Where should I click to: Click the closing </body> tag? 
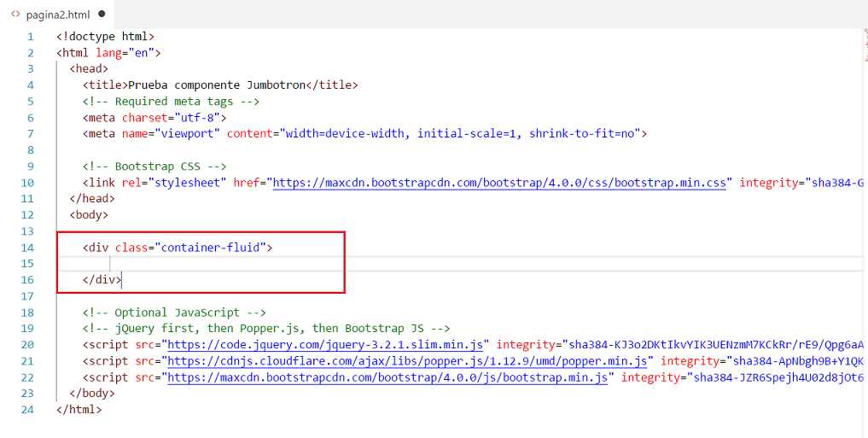[x=92, y=394]
